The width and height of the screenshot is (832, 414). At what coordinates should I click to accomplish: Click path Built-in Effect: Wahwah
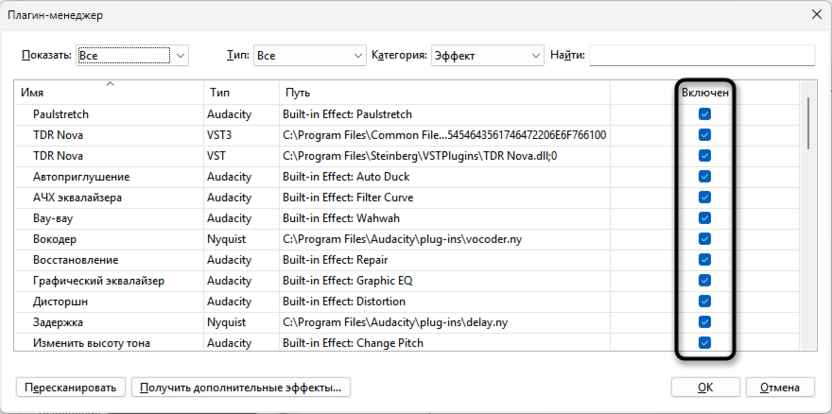coord(341,218)
